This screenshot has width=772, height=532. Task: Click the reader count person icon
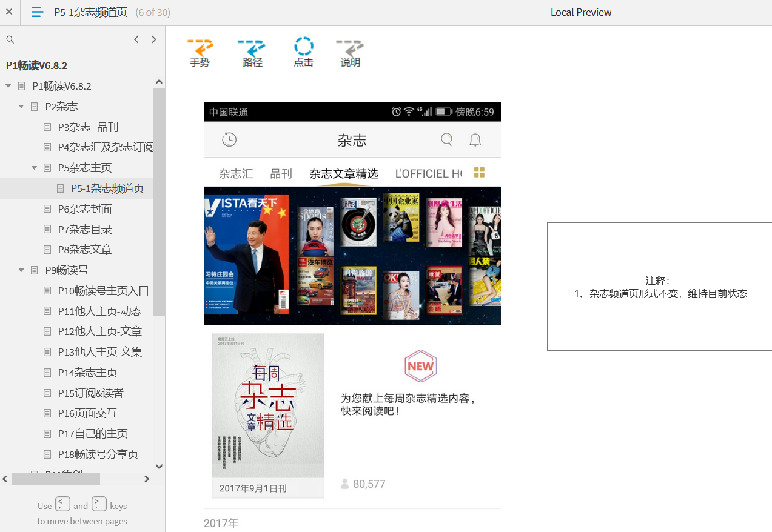click(x=345, y=484)
